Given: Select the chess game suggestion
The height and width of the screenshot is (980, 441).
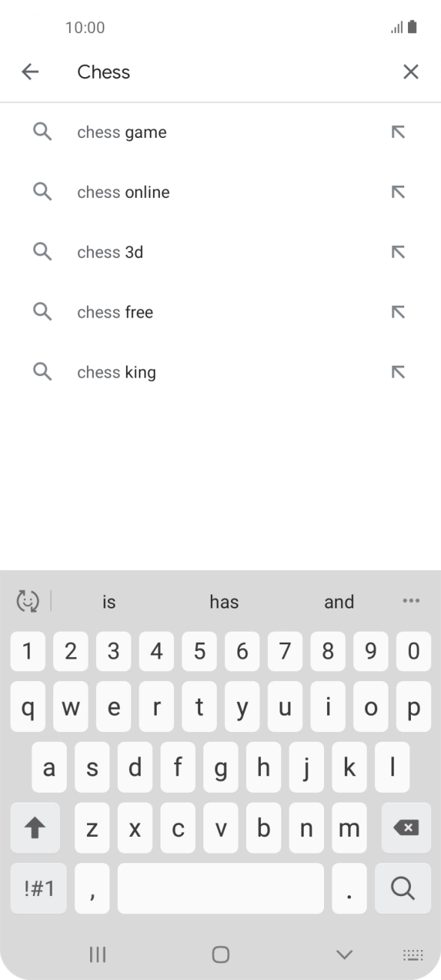Looking at the screenshot, I should point(121,131).
